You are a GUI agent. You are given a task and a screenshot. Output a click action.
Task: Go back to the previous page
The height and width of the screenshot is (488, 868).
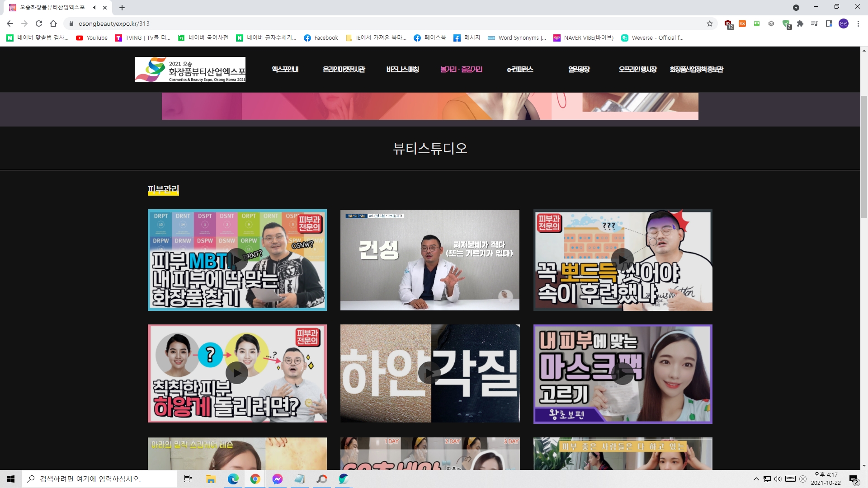10,23
